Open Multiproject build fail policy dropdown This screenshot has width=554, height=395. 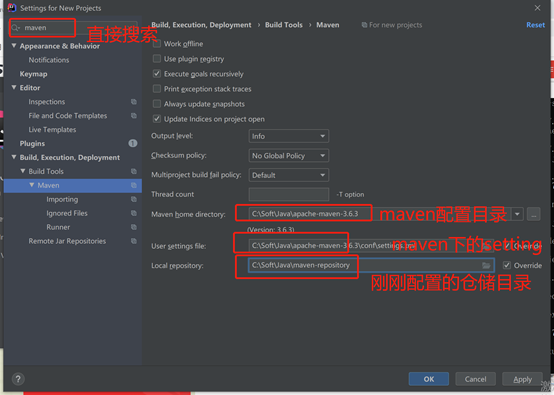click(289, 175)
